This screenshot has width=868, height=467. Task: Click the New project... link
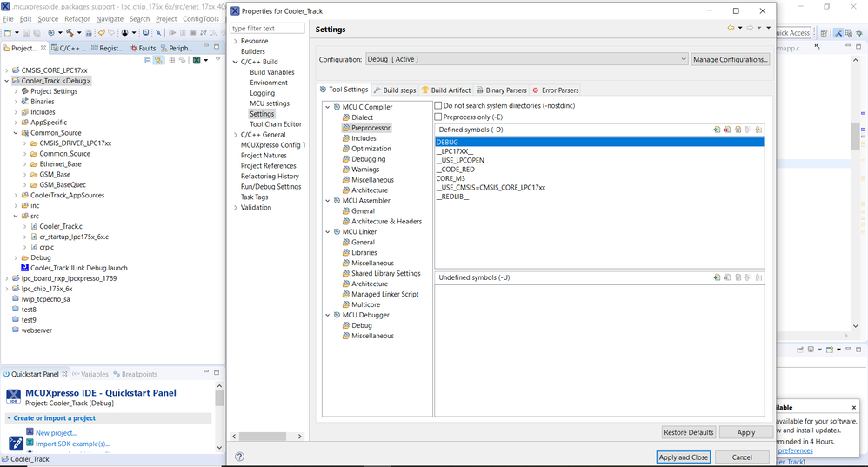56,433
